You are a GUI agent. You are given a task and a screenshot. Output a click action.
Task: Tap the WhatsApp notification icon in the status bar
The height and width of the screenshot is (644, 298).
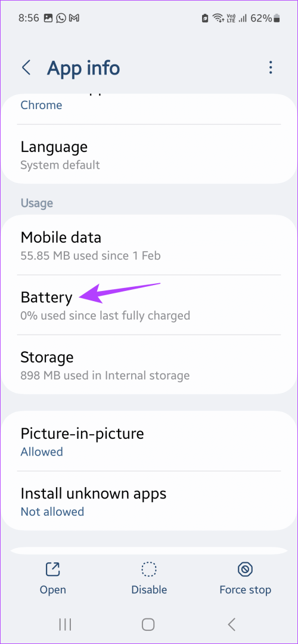point(61,18)
